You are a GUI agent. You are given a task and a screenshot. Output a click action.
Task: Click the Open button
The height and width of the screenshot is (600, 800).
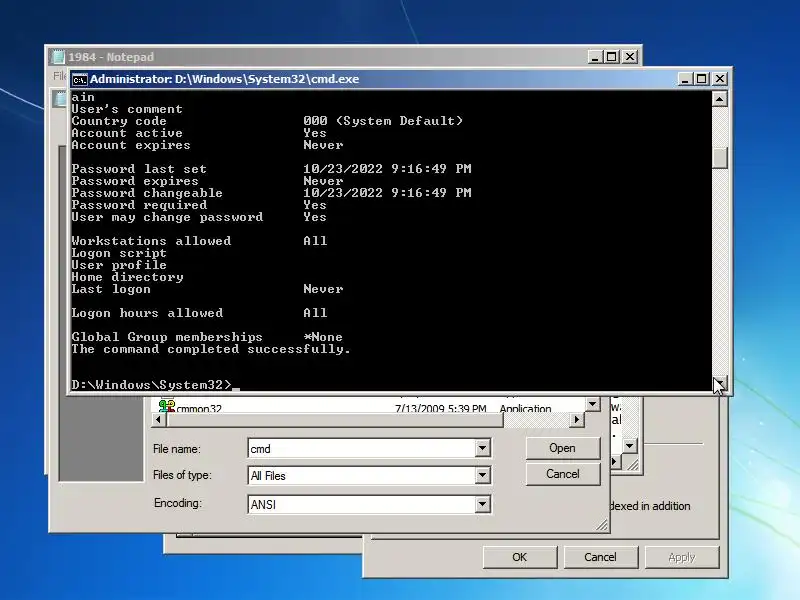(562, 448)
